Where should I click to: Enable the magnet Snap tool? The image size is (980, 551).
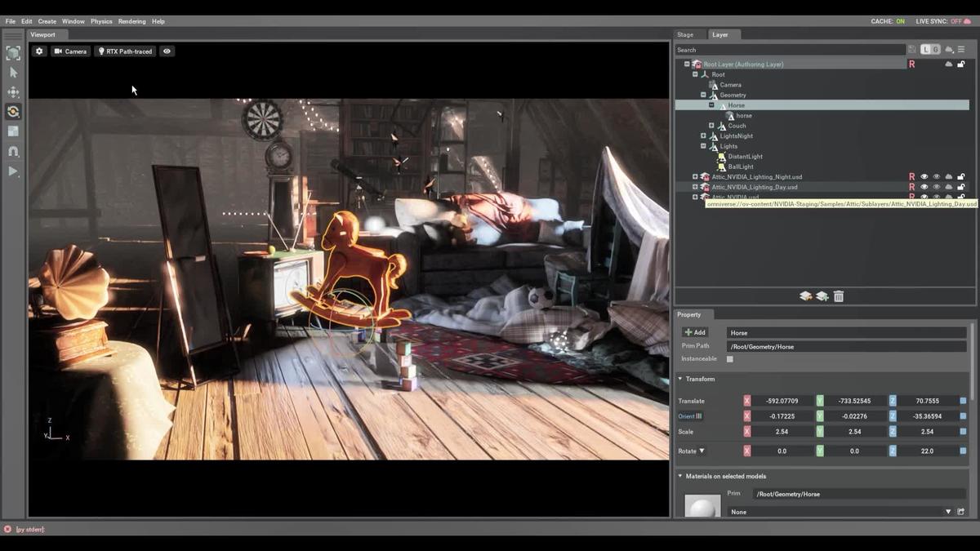tap(13, 151)
